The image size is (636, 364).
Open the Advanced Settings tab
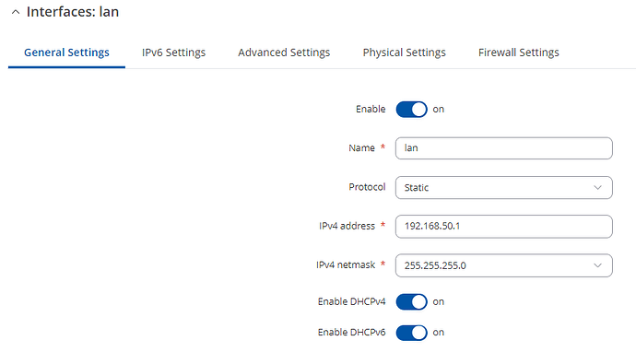coord(284,53)
